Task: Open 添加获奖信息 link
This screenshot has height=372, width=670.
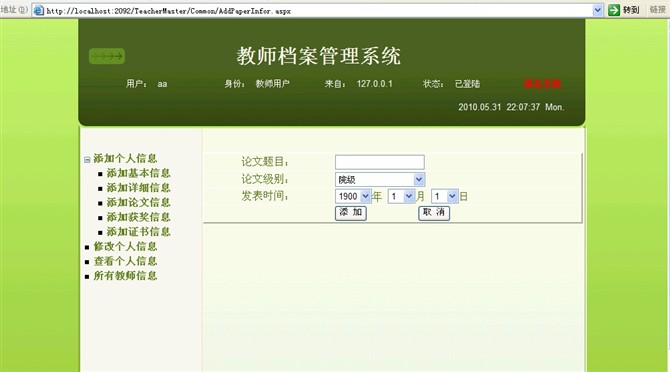Action: pyautogui.click(x=138, y=217)
